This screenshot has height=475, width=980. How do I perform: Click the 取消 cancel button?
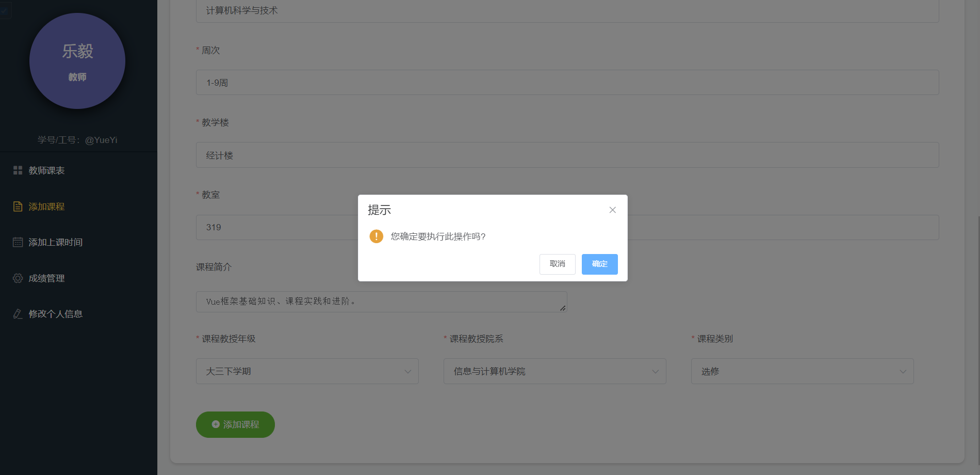[x=557, y=264]
